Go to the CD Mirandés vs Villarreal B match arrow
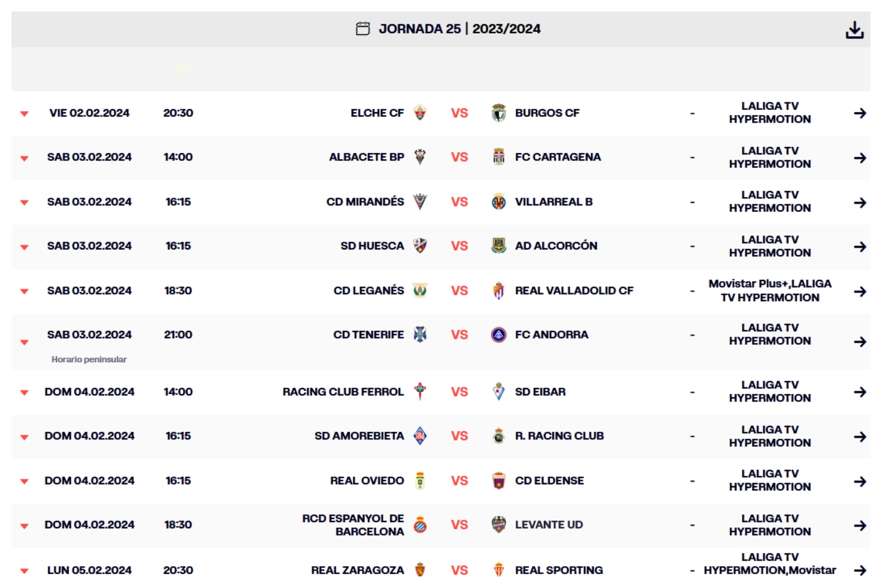Screen dimensions: 882x588 (x=860, y=203)
